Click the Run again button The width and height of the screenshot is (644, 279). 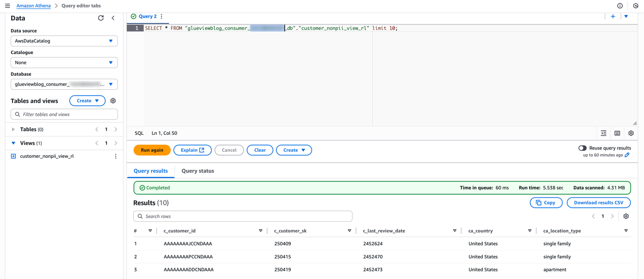click(152, 150)
